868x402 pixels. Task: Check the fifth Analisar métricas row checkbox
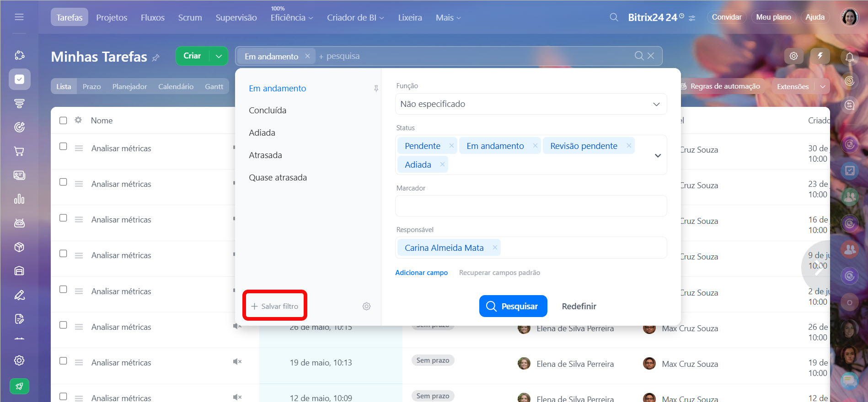point(63,289)
